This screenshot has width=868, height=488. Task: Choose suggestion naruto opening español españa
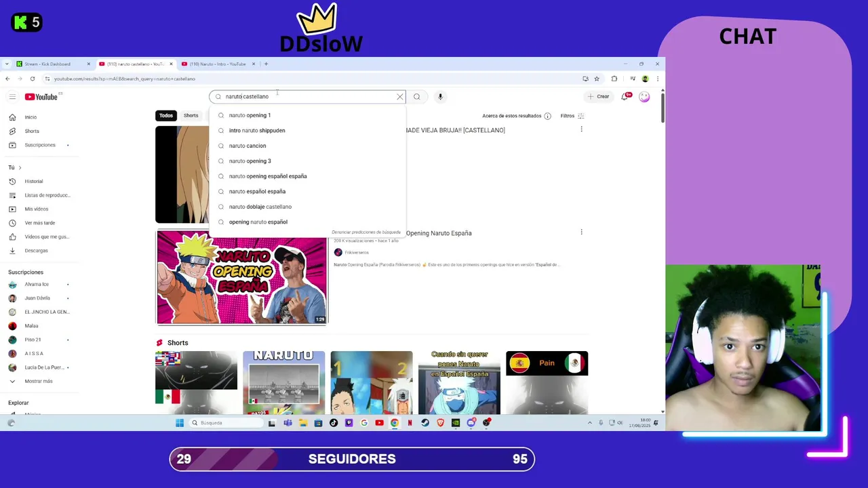click(307, 176)
